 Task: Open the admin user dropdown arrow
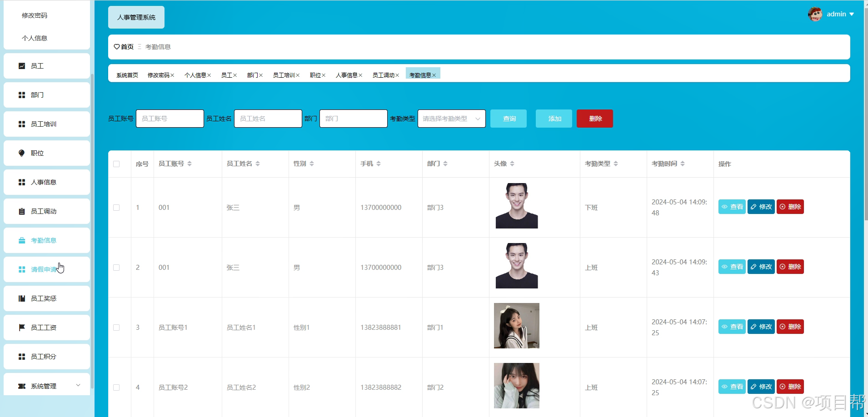[852, 14]
